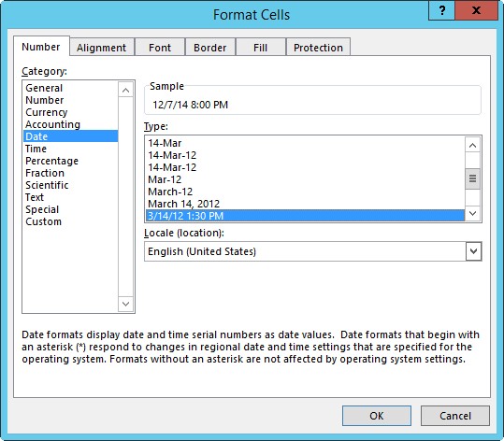Open the Locale (location) dropdown arrow
The height and width of the screenshot is (441, 504).
tap(473, 251)
